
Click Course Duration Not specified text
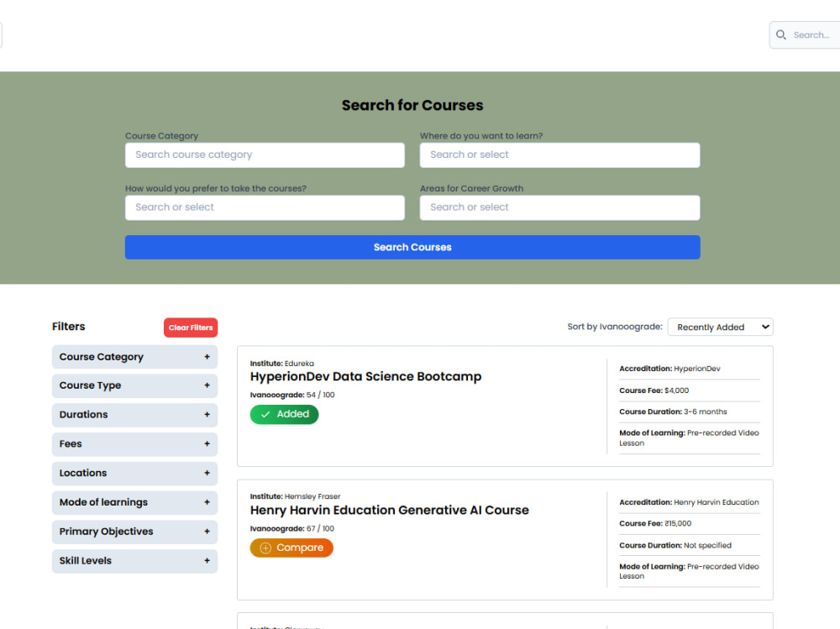(x=675, y=545)
